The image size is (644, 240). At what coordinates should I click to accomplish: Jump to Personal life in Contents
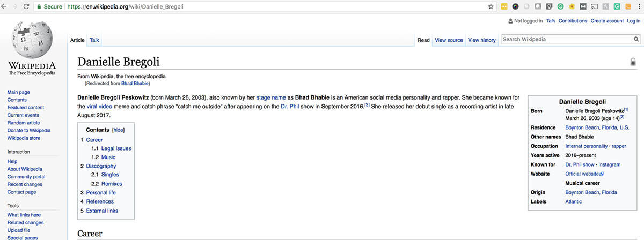[x=101, y=192]
